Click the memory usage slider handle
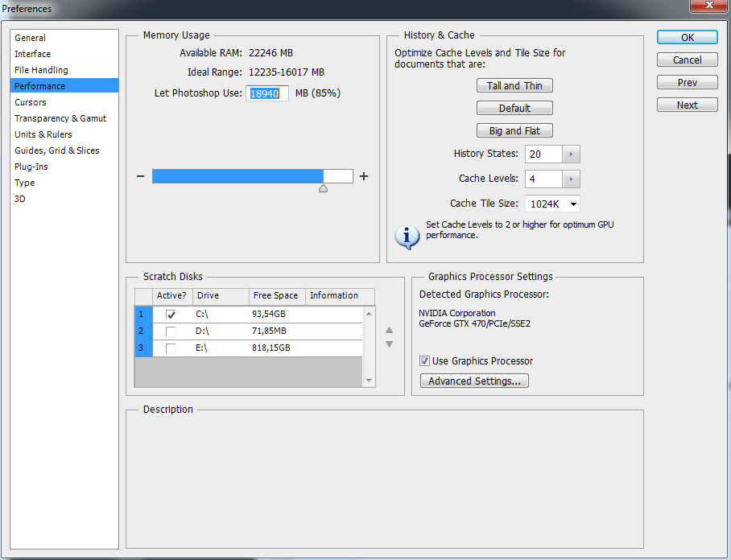 click(323, 189)
